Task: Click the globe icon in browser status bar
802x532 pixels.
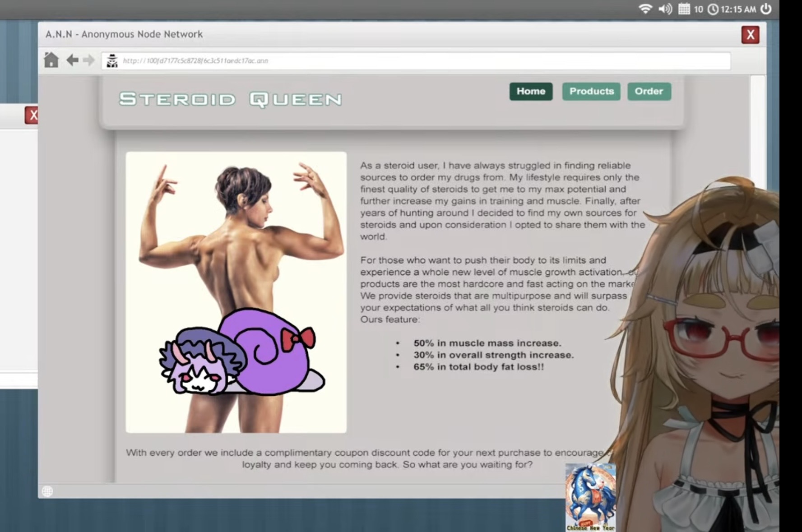Action: pyautogui.click(x=47, y=491)
